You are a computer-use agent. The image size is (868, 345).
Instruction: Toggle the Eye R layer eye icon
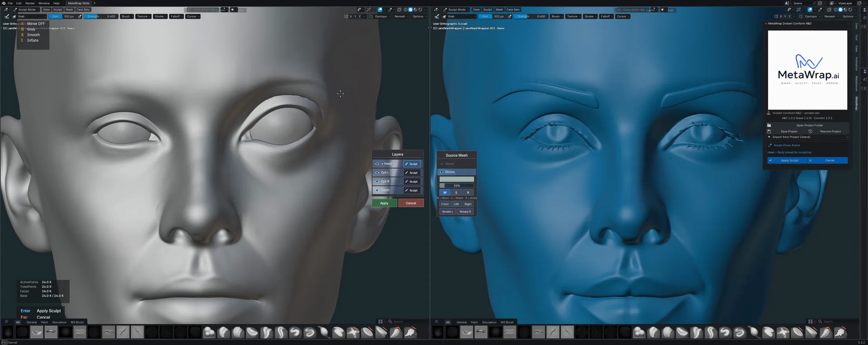pos(377,182)
